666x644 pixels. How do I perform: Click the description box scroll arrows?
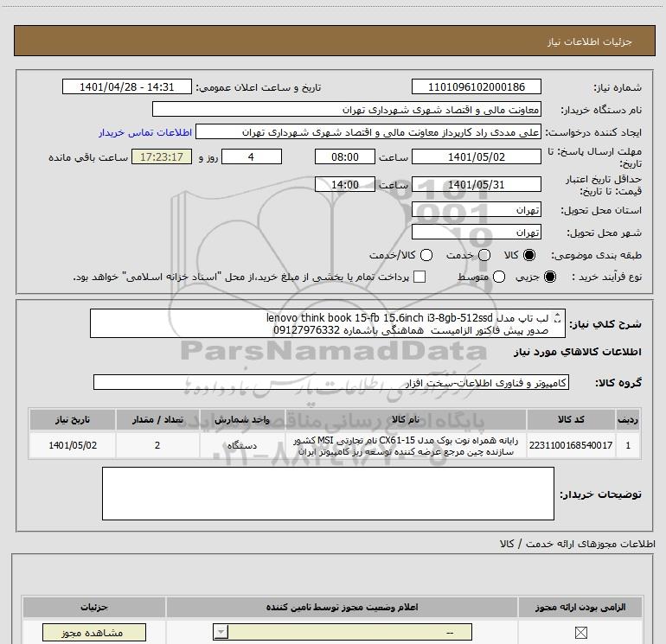(558, 317)
